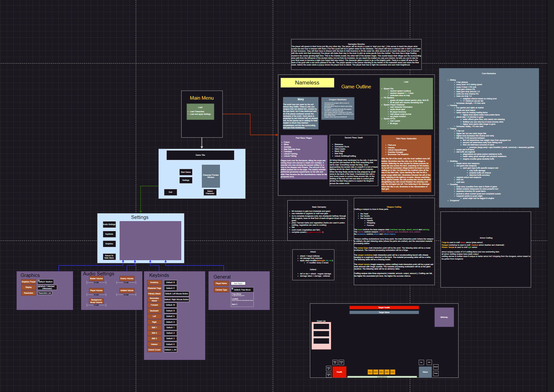Viewport: 554px width, 392px height.
Task: Click Return To Main Menu button
Action: (x=109, y=257)
